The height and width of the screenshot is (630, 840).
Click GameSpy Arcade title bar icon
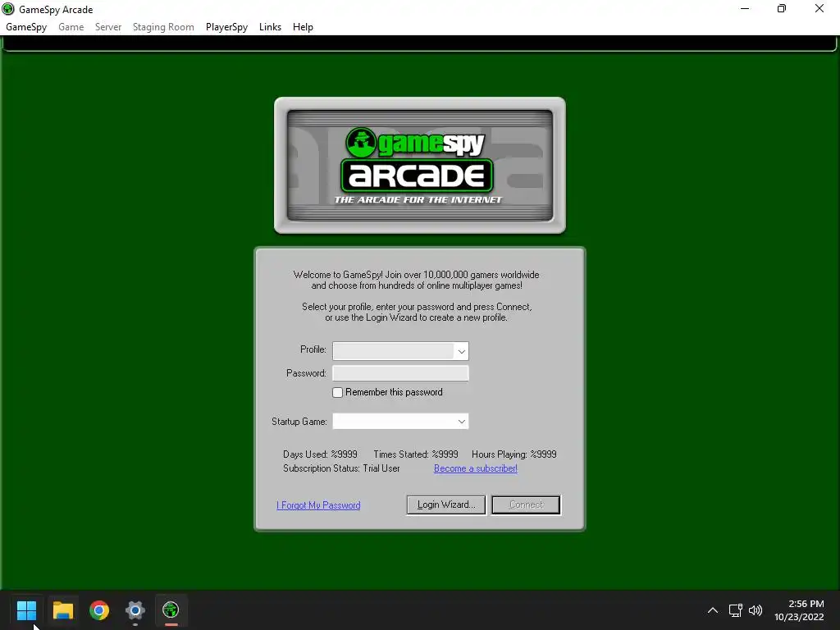click(x=8, y=9)
